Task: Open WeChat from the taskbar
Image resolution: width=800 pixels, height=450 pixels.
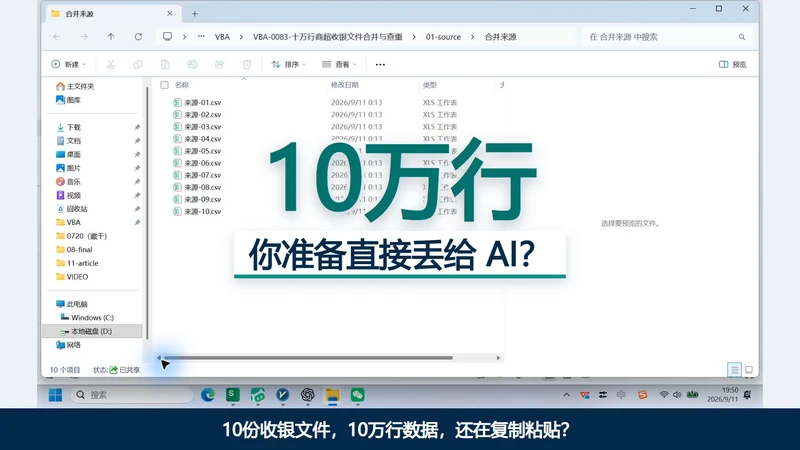Action: point(357,395)
